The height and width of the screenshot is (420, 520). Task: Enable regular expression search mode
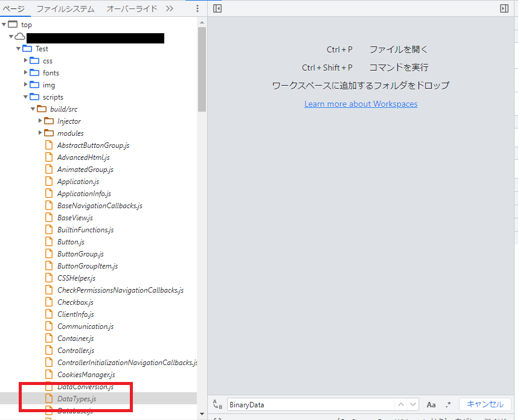pyautogui.click(x=448, y=404)
